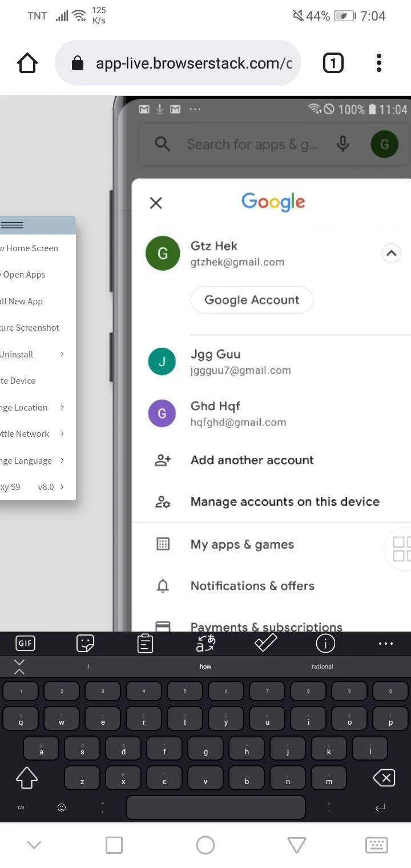The height and width of the screenshot is (868, 411).
Task: Pick the suggestion "how"
Action: coord(205,666)
